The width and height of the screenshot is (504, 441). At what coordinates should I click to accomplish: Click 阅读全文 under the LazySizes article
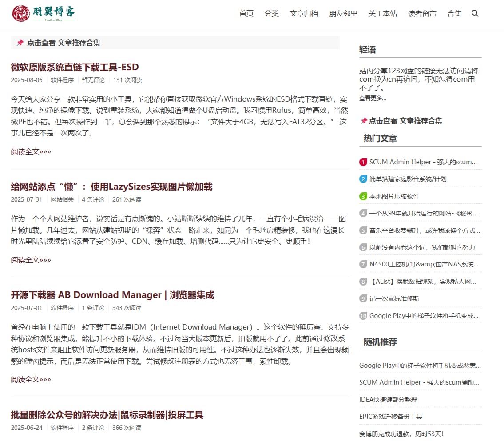31,260
